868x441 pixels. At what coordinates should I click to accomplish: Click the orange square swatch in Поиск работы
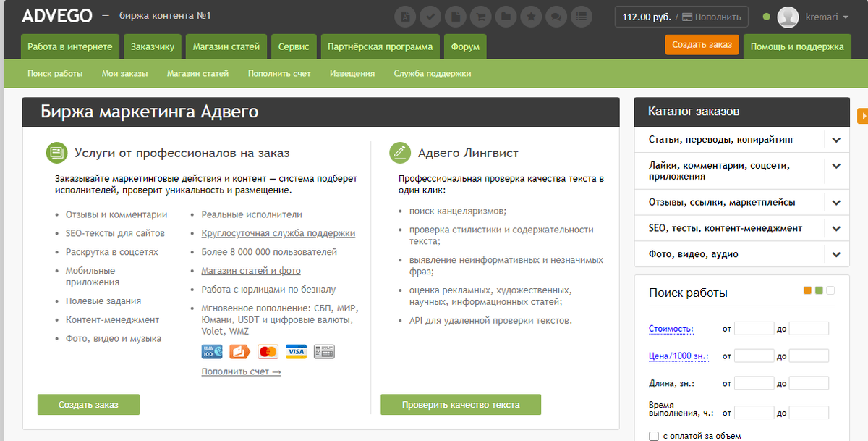807,290
